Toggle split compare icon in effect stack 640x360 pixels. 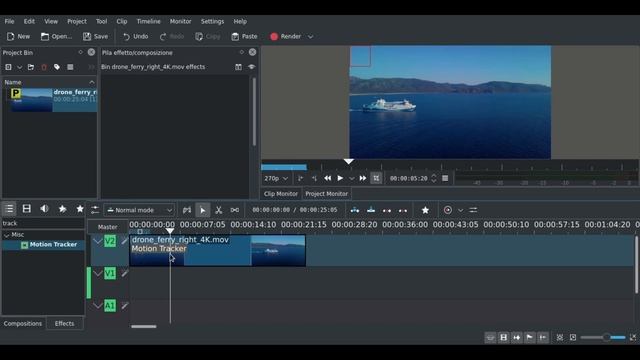click(x=238, y=67)
